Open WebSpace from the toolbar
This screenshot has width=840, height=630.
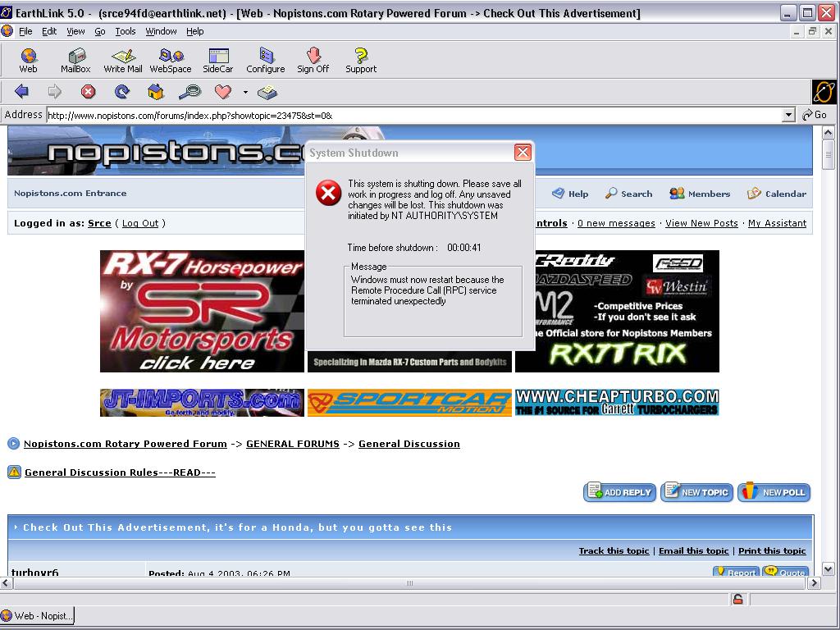coord(171,60)
